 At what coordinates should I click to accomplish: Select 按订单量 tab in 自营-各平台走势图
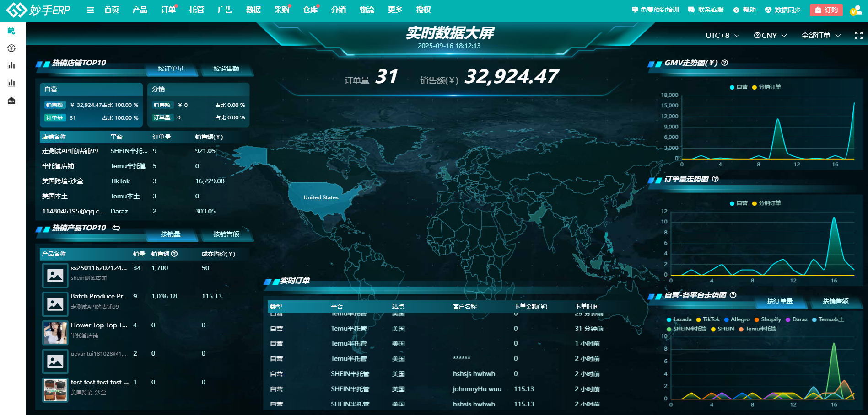click(780, 302)
